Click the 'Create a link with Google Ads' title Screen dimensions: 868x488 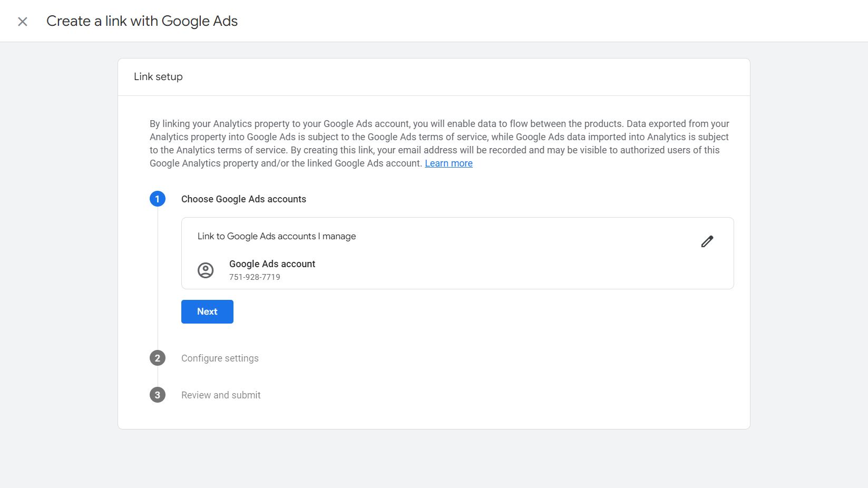pos(142,21)
